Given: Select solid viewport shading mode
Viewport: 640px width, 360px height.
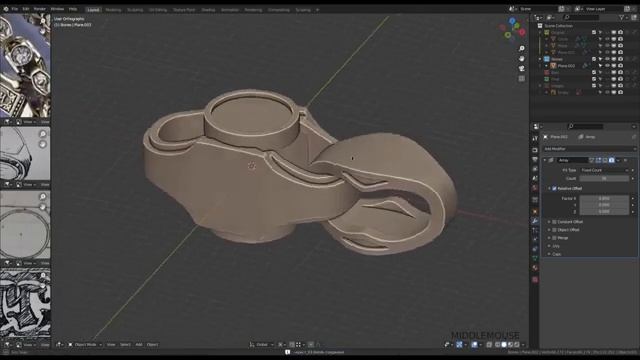Looking at the screenshot, I should tap(504, 345).
